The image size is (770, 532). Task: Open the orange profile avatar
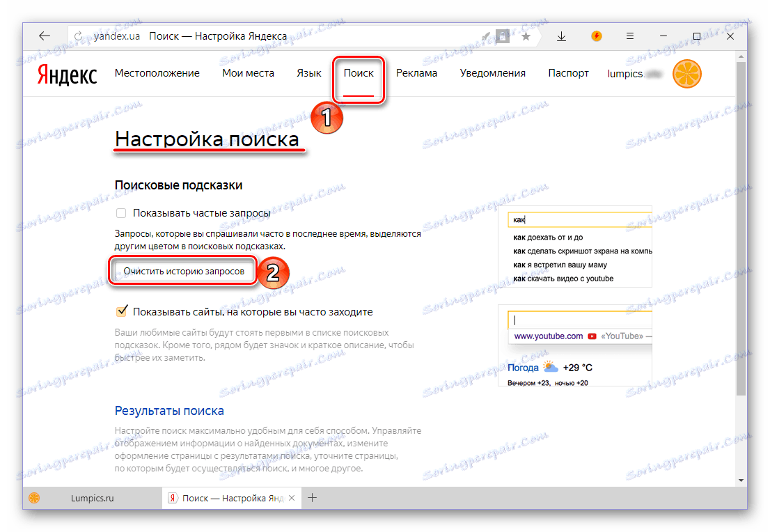coord(686,75)
